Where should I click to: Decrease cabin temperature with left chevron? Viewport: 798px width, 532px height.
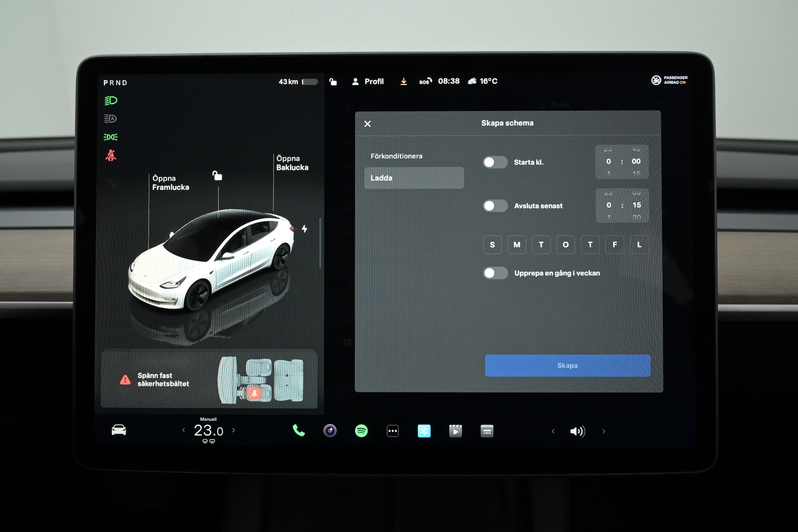tap(184, 430)
